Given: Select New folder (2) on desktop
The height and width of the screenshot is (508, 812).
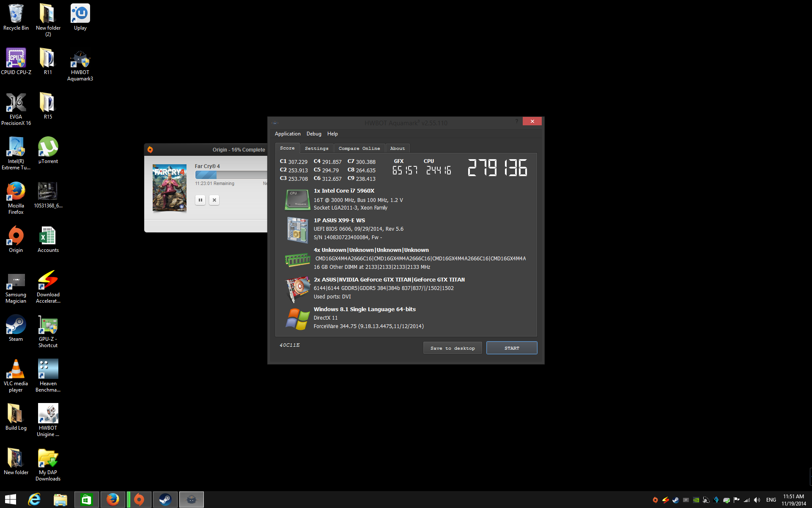Looking at the screenshot, I should [48, 20].
